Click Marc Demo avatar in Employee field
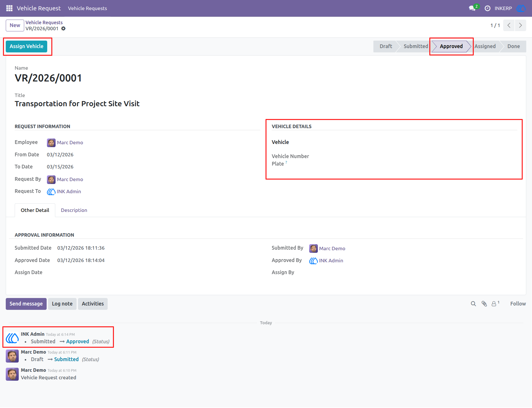 tap(51, 143)
